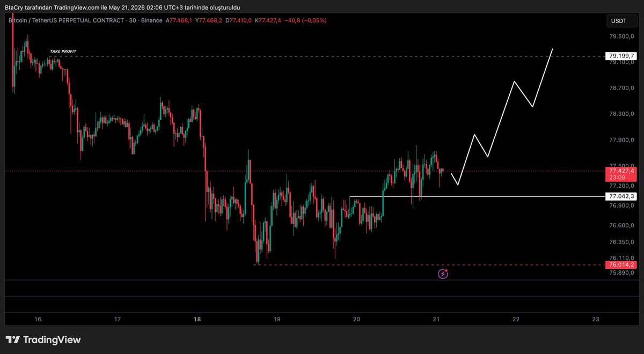This screenshot has height=354, width=644.
Task: Click the red 76.014,2 price label
Action: click(620, 264)
